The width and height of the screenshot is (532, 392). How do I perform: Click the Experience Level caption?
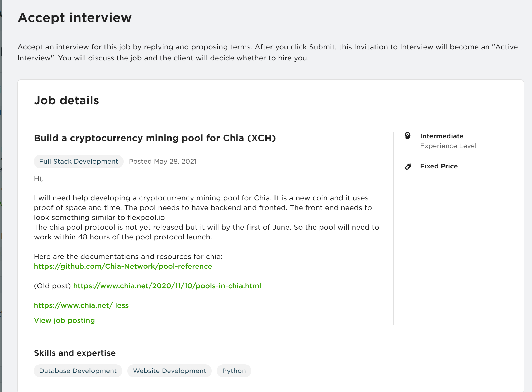pyautogui.click(x=448, y=146)
